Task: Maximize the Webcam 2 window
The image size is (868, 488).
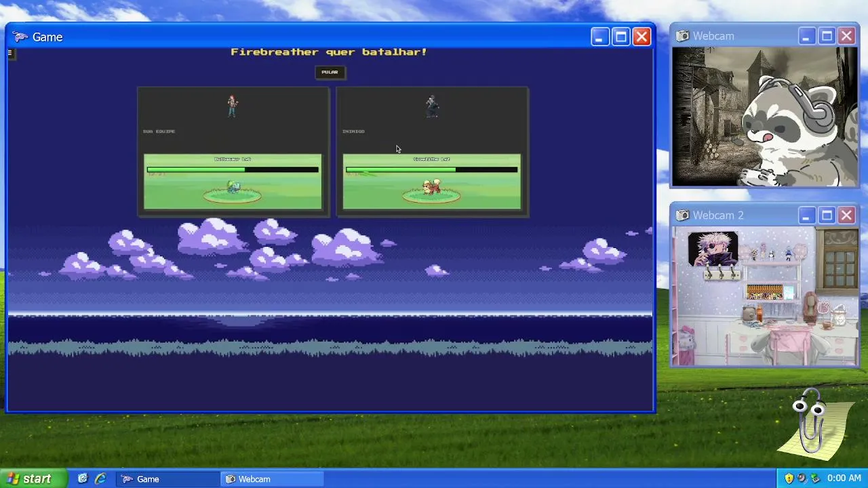Action: pos(827,216)
